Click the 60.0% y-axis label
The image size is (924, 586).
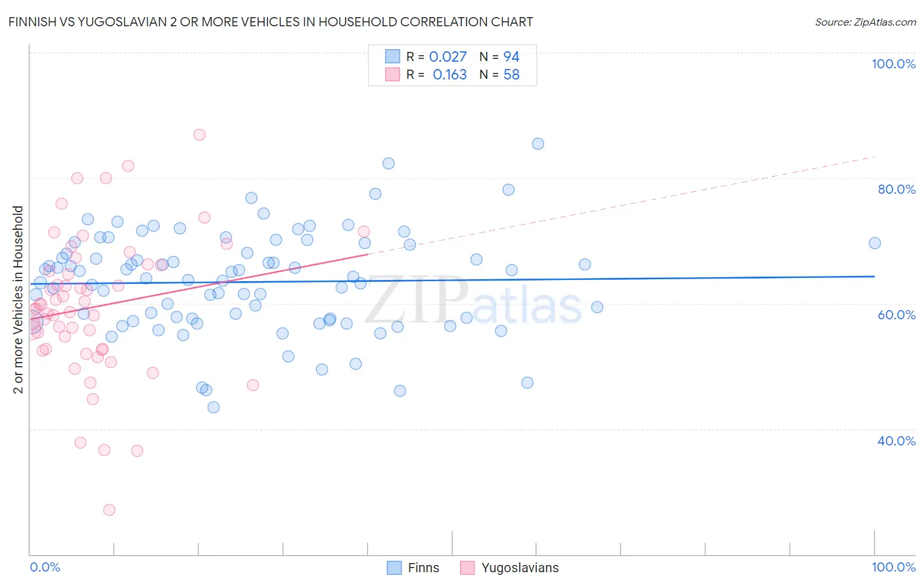pyautogui.click(x=896, y=315)
